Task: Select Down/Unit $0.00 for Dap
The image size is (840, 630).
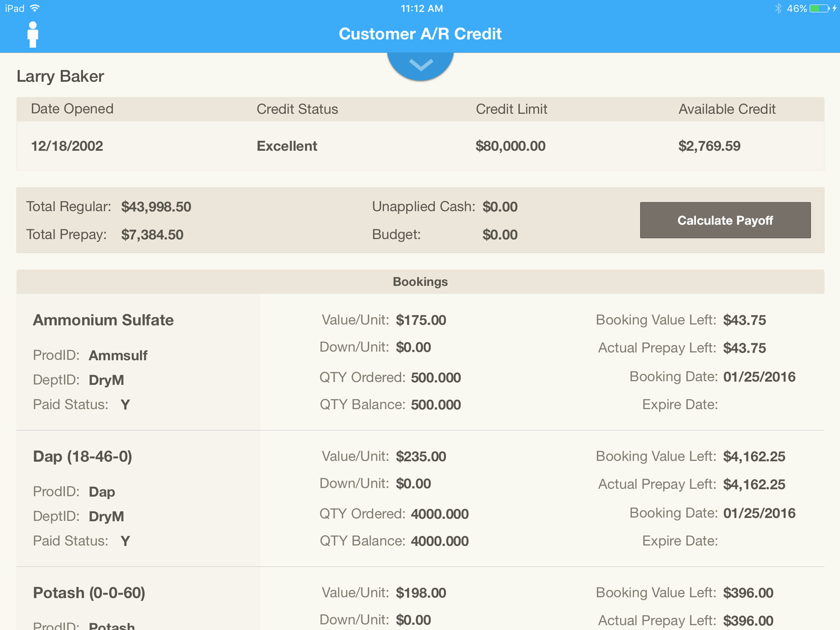Action: pyautogui.click(x=413, y=484)
